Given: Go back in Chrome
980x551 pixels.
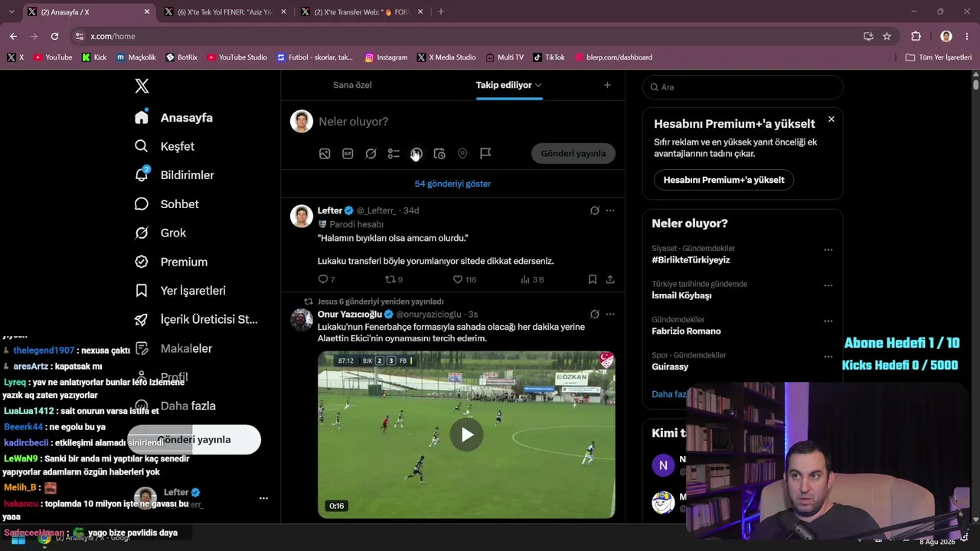Looking at the screenshot, I should pos(13,36).
